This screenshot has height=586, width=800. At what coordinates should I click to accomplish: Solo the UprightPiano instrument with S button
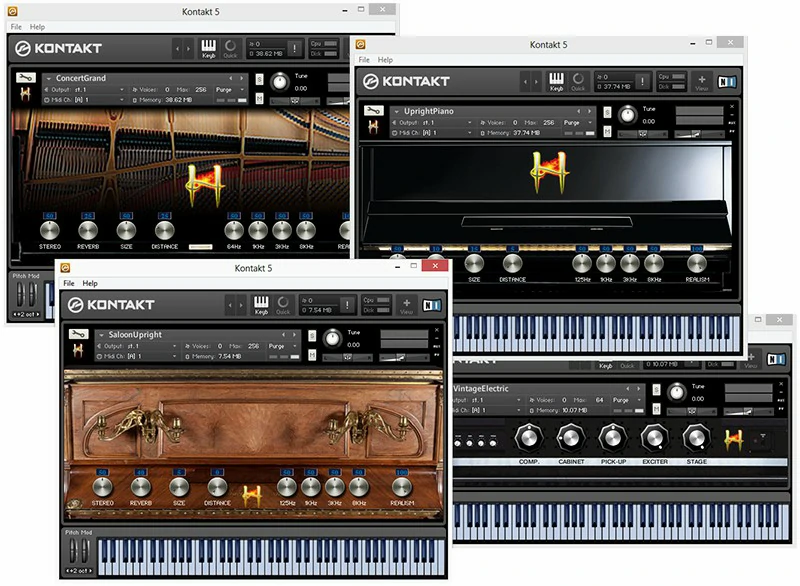pos(607,112)
